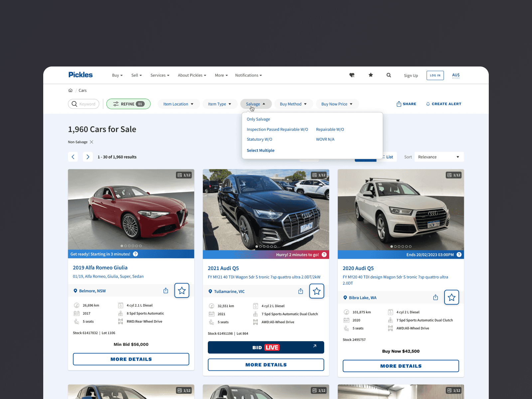
Task: Open 2019 Alfa Romeo Giulia title link
Action: point(100,268)
